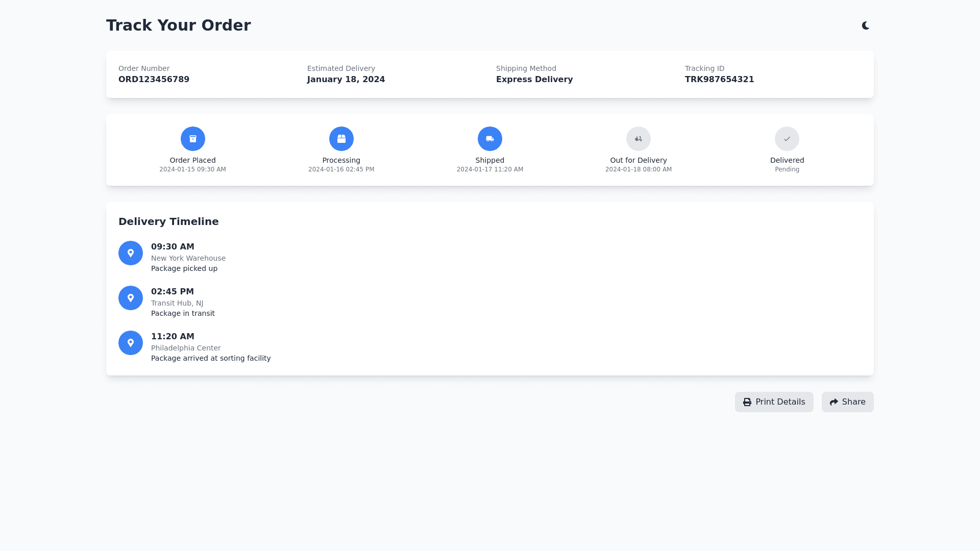
Task: Click the Philadelphia Center location pin
Action: pyautogui.click(x=131, y=343)
